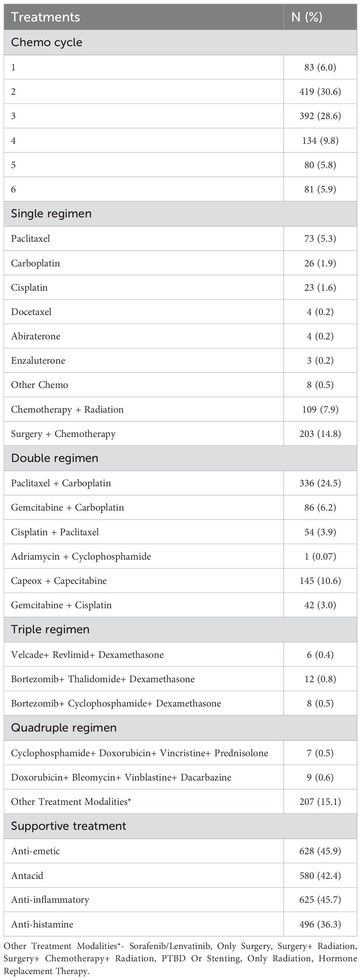Viewport: 361px width, 980px height.
Task: Select the Paclitaxel + Carboplatin row label
Action: [61, 483]
